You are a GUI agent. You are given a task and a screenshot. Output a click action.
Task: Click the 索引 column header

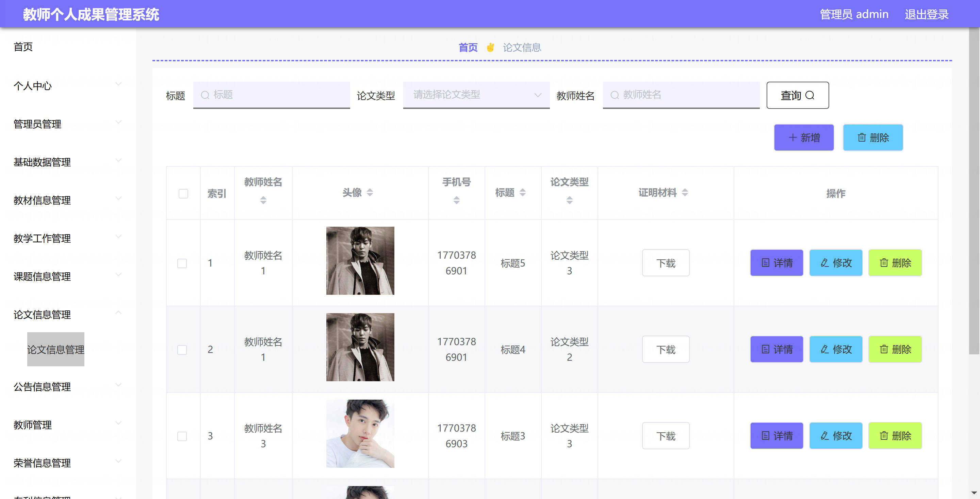(x=217, y=194)
